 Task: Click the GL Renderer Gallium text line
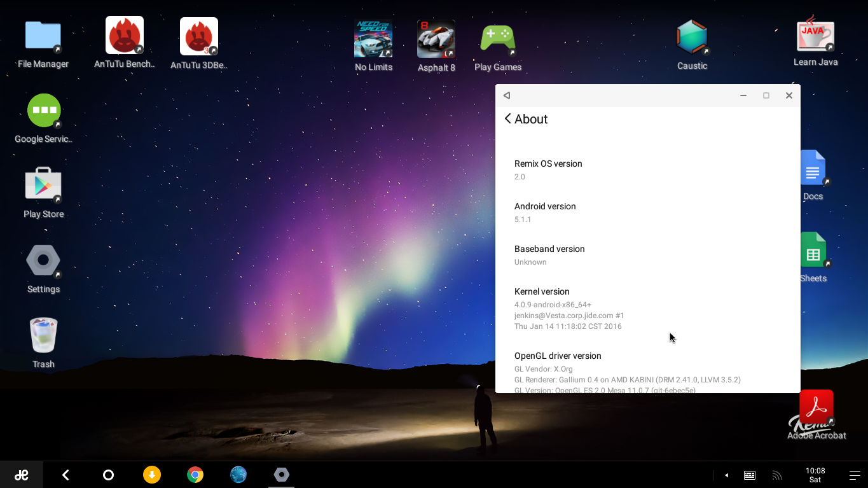628,380
